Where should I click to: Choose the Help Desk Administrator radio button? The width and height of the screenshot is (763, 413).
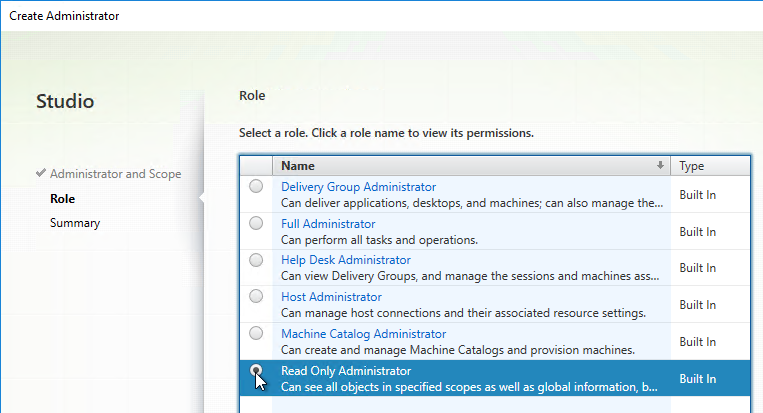[x=256, y=260]
